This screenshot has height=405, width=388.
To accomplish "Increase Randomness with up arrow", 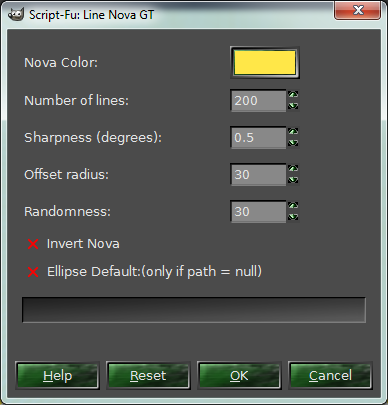I will point(293,206).
